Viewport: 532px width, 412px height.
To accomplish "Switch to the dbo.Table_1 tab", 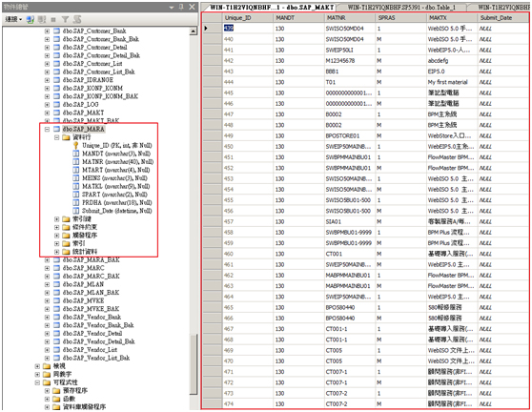I will [401, 7].
